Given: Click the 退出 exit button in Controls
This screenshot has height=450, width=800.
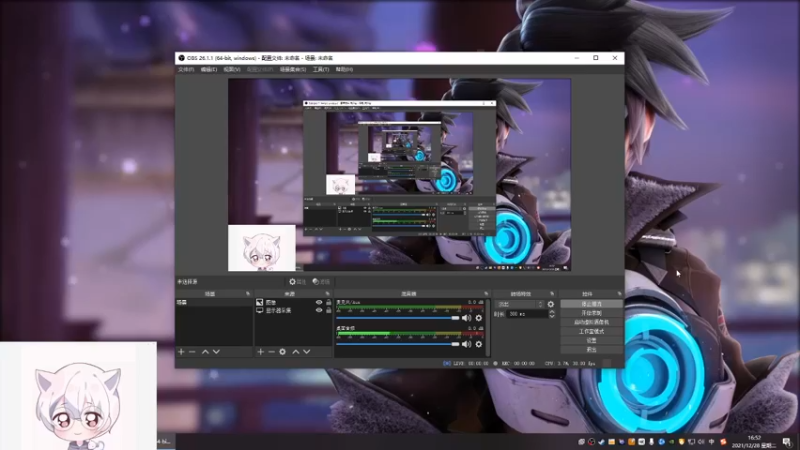Looking at the screenshot, I should 591,350.
